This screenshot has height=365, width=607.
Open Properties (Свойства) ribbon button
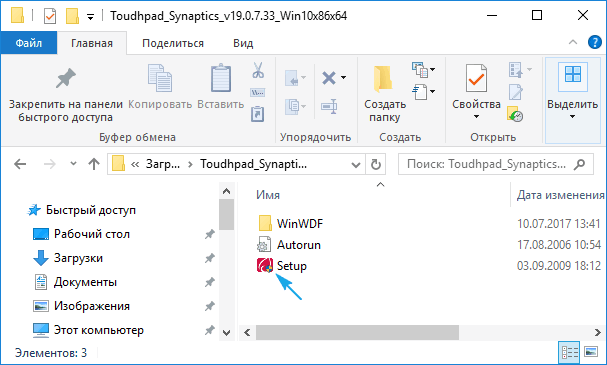pos(476,93)
